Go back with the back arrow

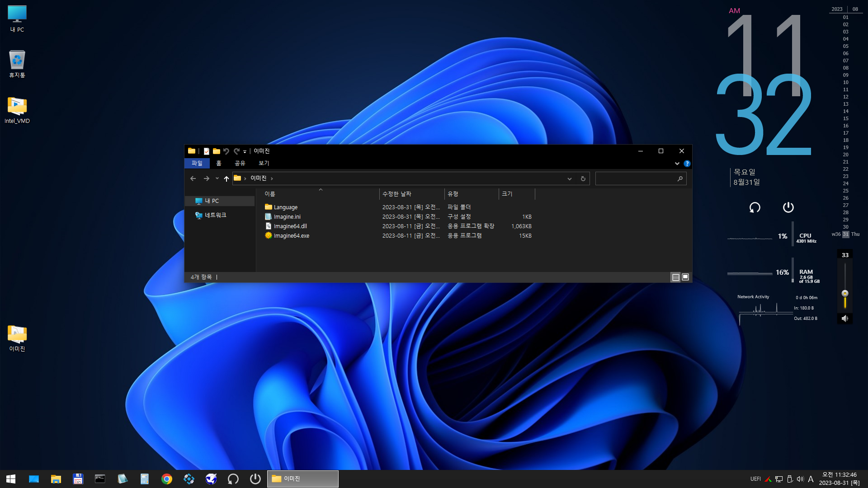click(193, 178)
